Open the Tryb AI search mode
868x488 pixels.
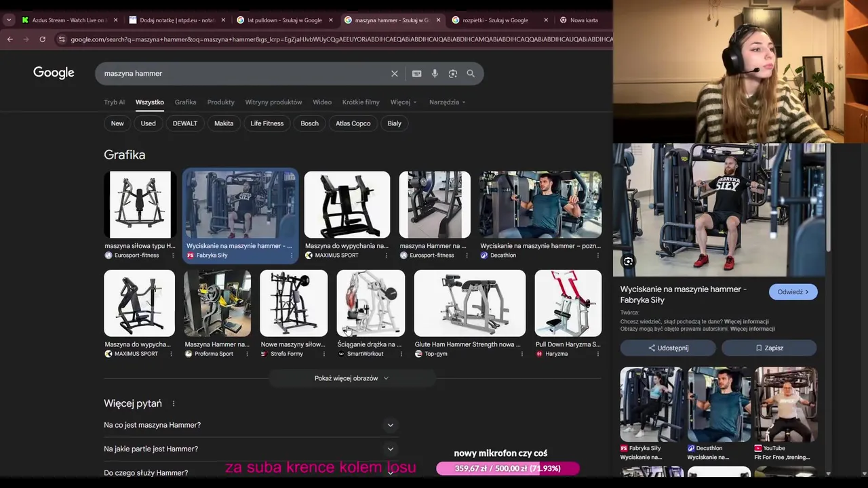114,102
